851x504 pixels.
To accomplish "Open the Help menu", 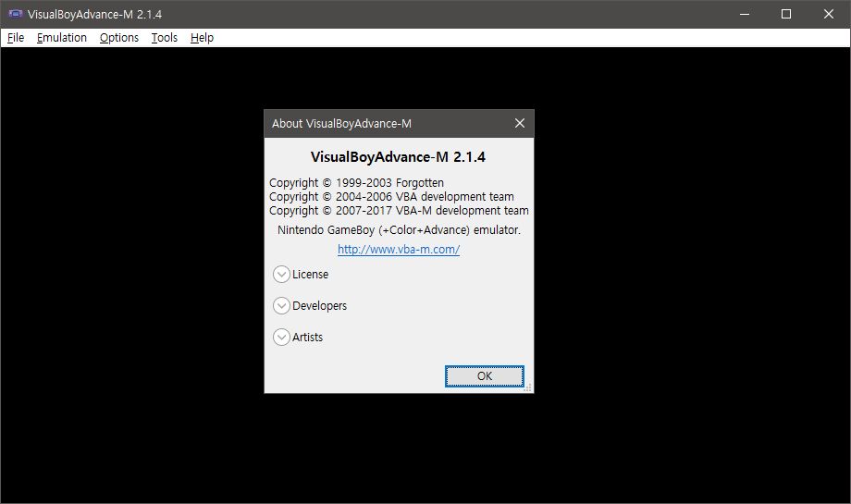I will (202, 37).
